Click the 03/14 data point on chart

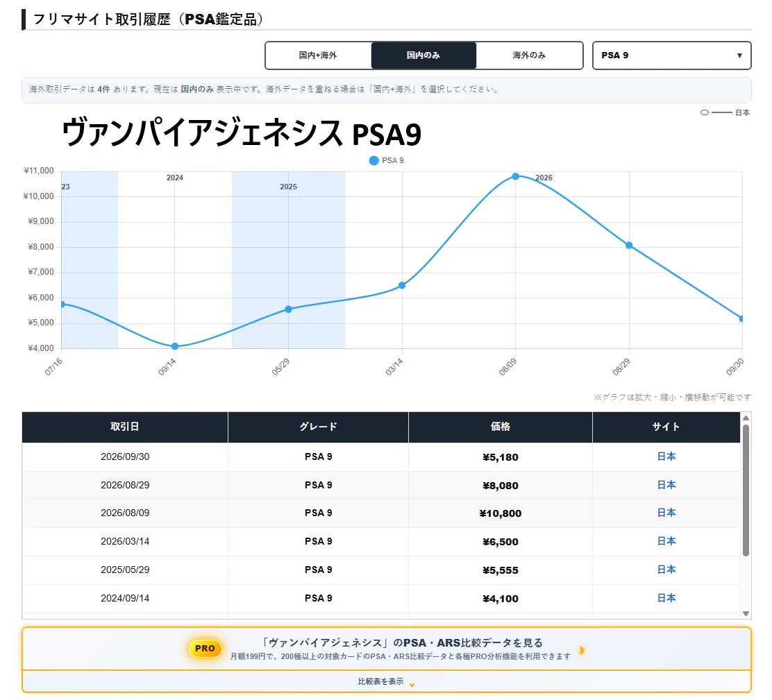(402, 285)
